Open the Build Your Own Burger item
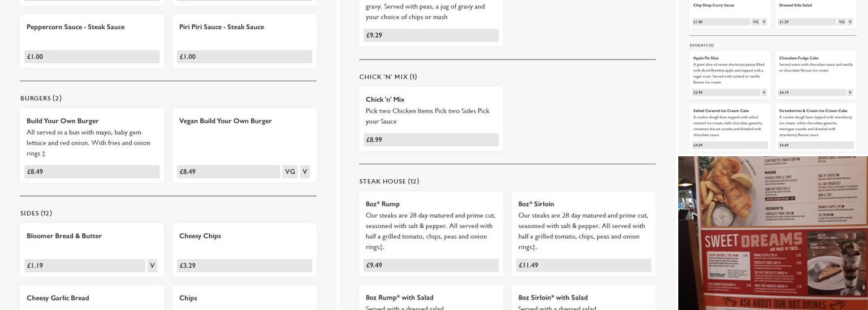868x310 pixels. click(63, 121)
